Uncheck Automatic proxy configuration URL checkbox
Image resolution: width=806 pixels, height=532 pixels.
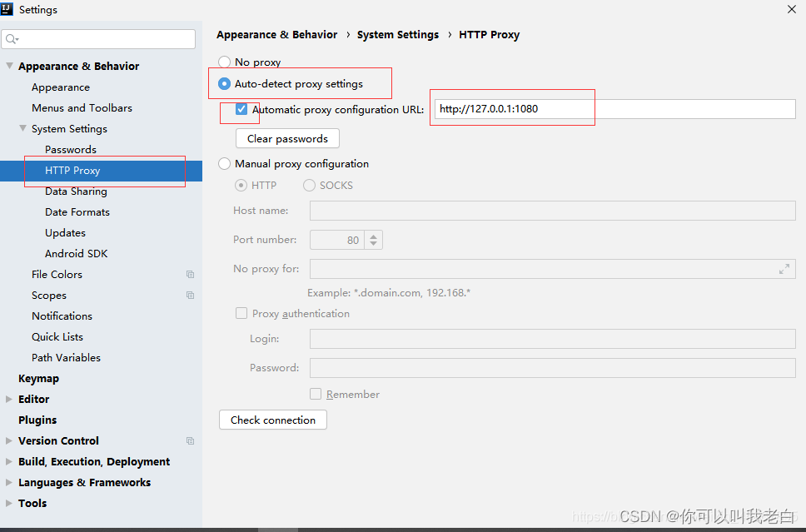[x=241, y=109]
